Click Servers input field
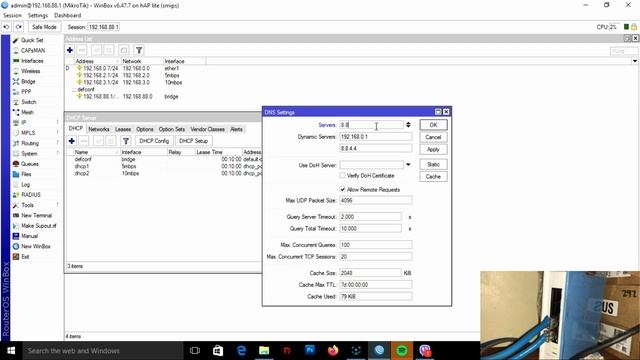The width and height of the screenshot is (640, 360). pos(371,125)
